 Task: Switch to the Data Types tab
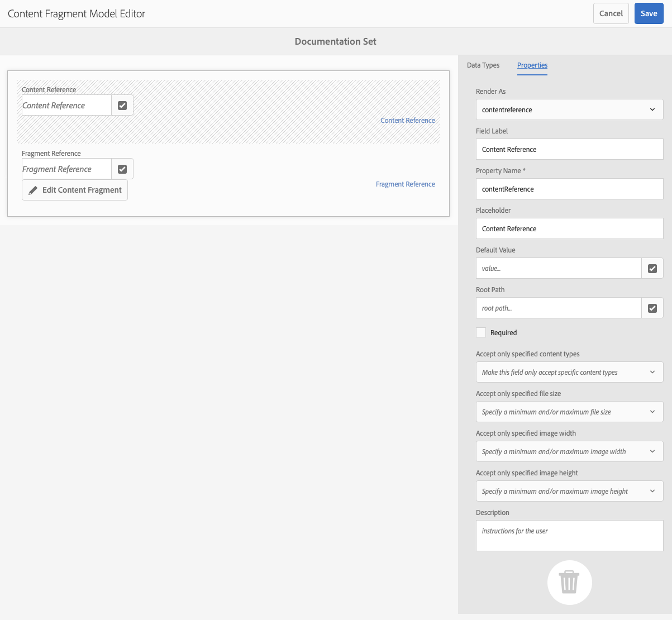pos(483,65)
